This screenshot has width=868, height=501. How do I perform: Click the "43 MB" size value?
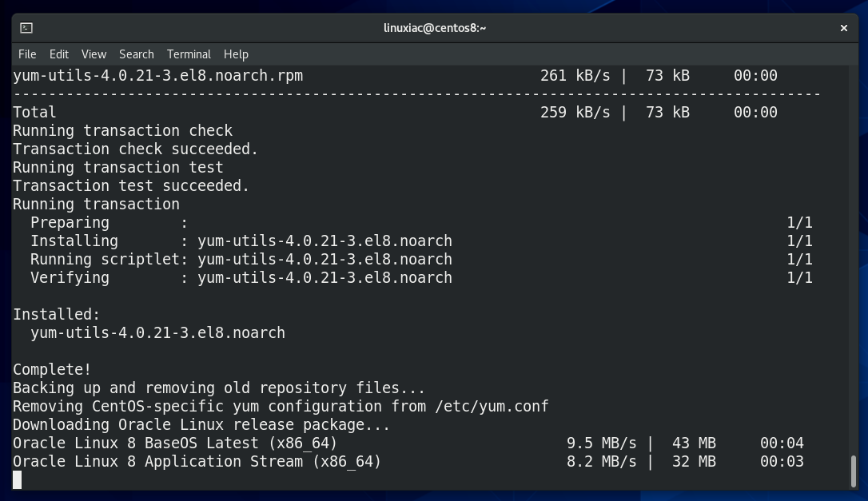tap(695, 443)
